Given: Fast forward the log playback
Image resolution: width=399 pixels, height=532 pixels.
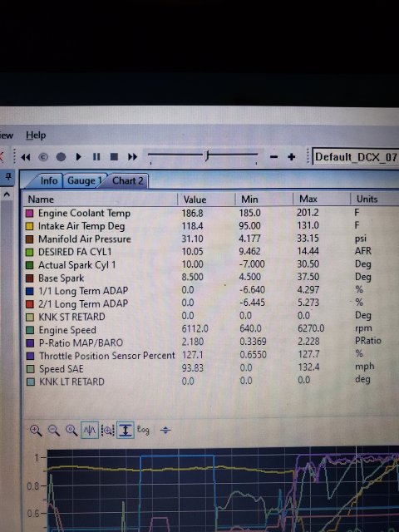Looking at the screenshot, I should (x=133, y=157).
